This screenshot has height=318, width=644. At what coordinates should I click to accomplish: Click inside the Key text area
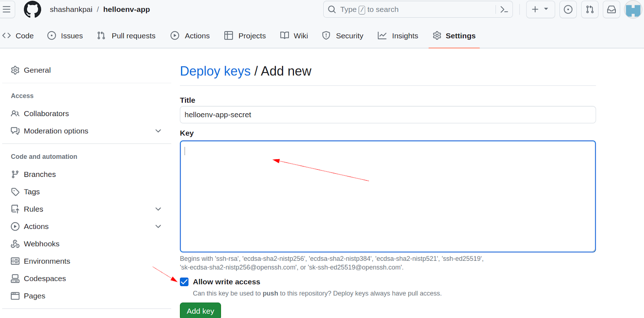pos(388,196)
